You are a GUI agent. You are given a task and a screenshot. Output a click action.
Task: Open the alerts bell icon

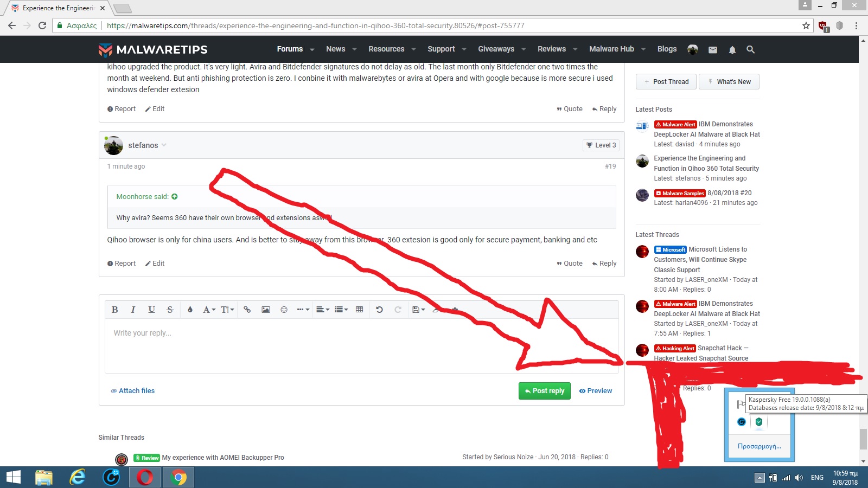click(x=732, y=50)
